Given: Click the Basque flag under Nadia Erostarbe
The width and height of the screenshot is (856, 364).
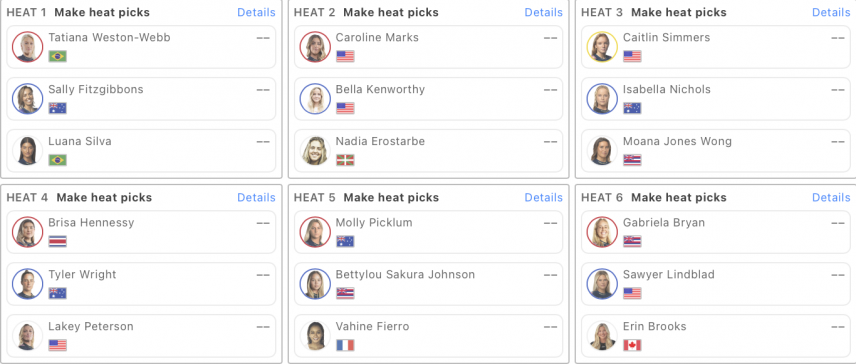Looking at the screenshot, I should (x=345, y=160).
